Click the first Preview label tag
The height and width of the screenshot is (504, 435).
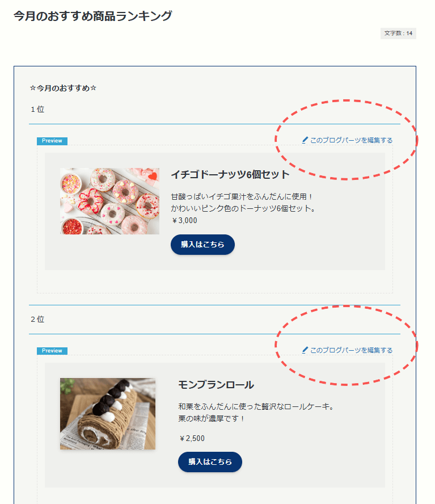(x=52, y=141)
